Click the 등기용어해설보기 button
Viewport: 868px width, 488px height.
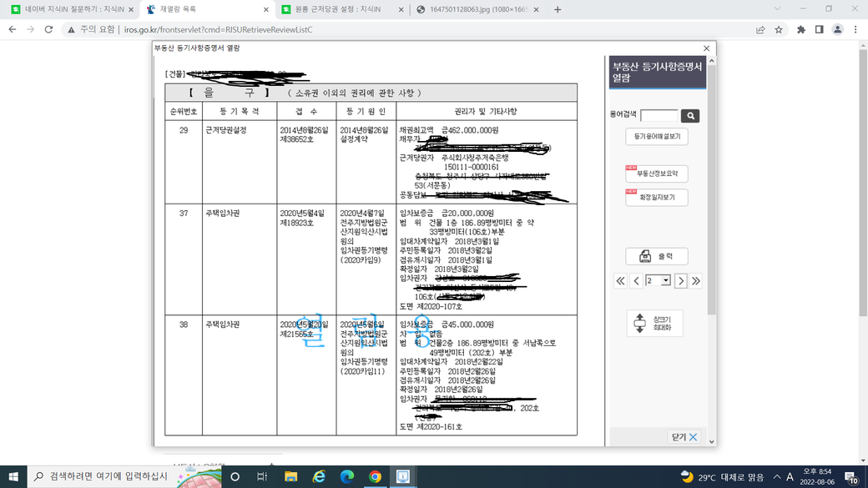(657, 136)
